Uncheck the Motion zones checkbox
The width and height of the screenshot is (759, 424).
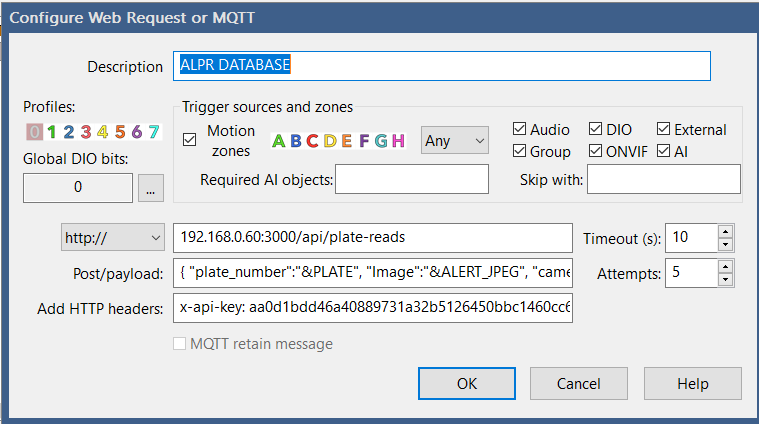point(190,140)
